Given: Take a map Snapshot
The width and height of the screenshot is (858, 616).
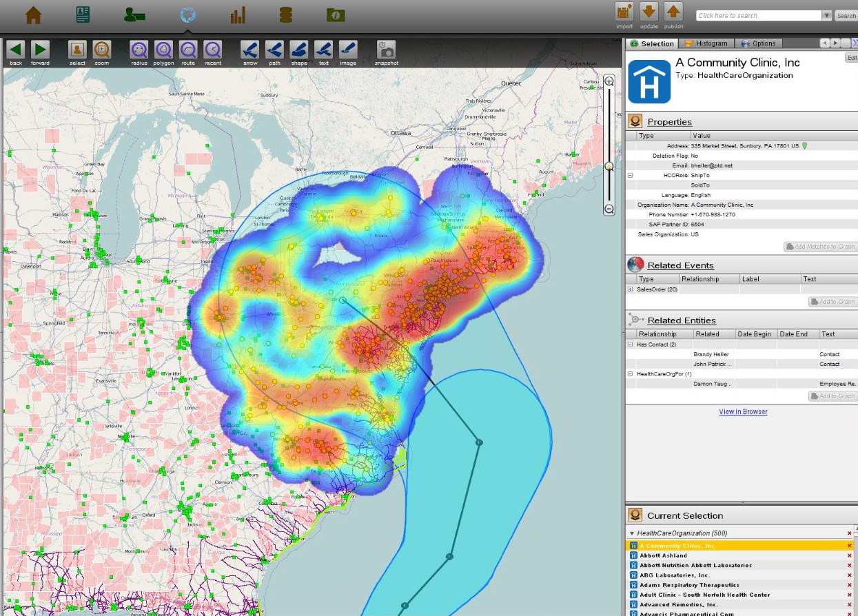Looking at the screenshot, I should coord(385,50).
